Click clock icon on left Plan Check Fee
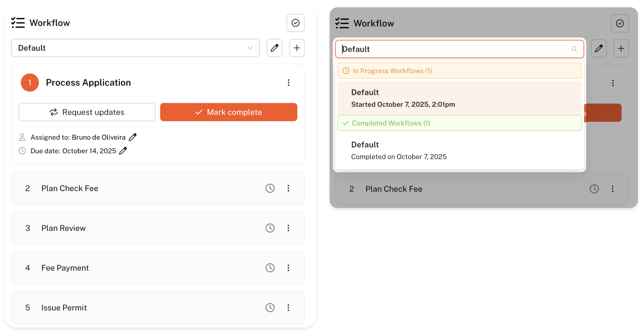The width and height of the screenshot is (644, 333). 270,188
